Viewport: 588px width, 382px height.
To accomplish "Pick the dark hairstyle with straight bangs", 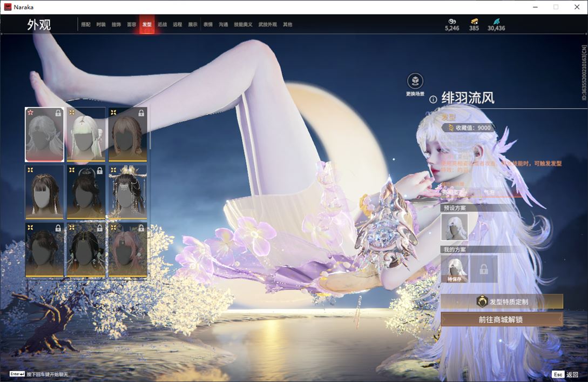I will click(x=45, y=192).
